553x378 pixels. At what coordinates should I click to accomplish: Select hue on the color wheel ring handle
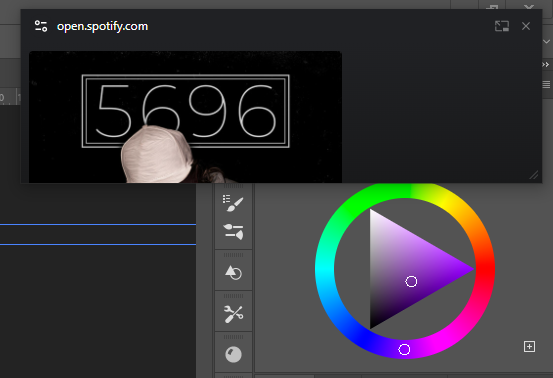click(x=404, y=349)
